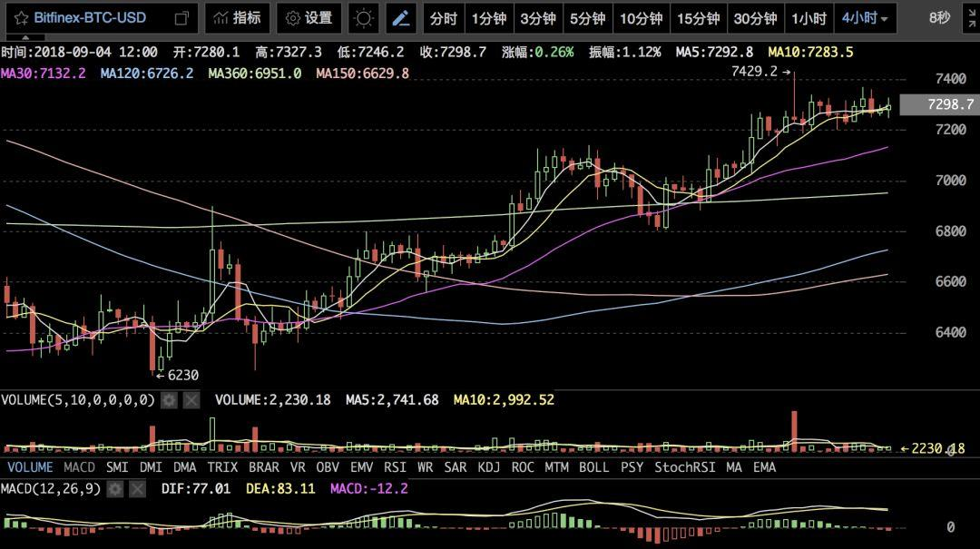The height and width of the screenshot is (549, 980).
Task: Expand the 4小时 timeframe dropdown
Action: click(x=865, y=18)
